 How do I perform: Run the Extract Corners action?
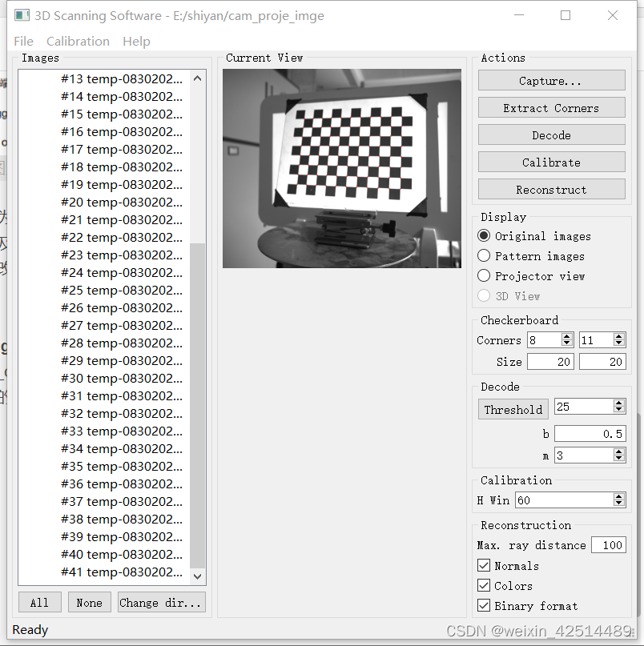click(551, 107)
